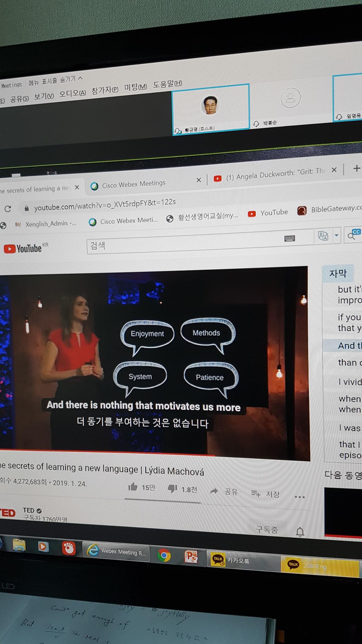The image size is (362, 644).
Task: Click the YouTube logo home icon
Action: point(23,249)
